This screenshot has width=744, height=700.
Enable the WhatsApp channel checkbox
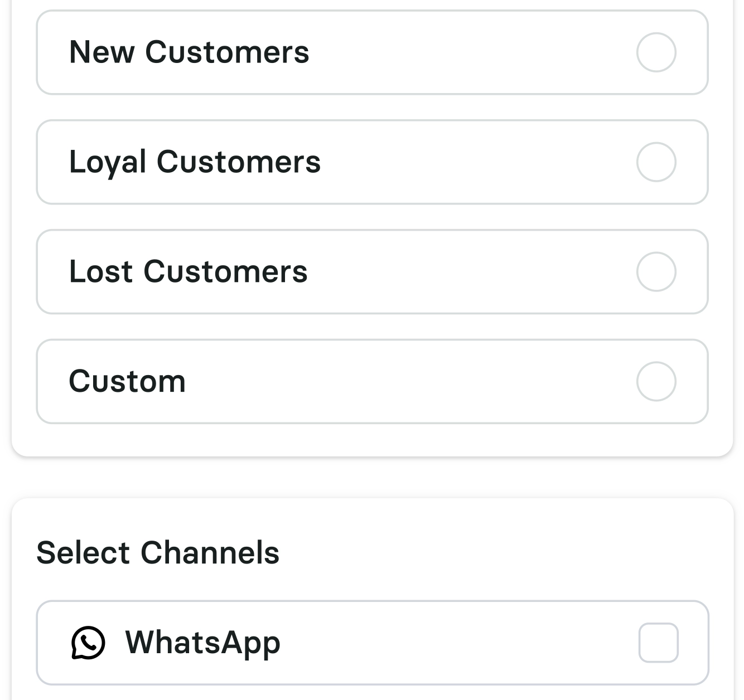click(658, 643)
